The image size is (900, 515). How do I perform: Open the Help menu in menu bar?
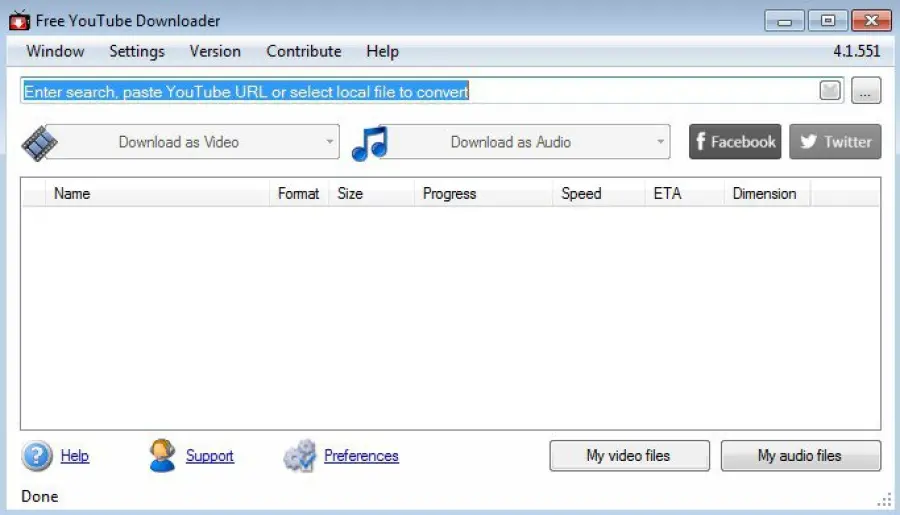[382, 51]
